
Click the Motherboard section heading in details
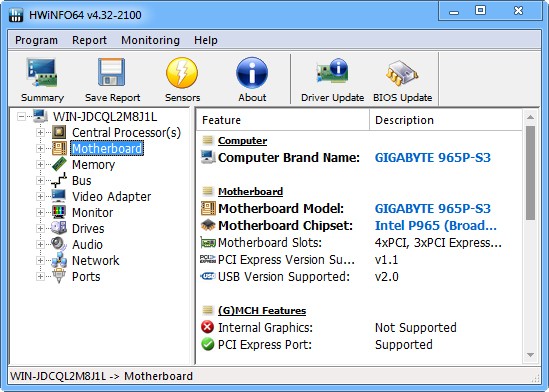[x=250, y=191]
